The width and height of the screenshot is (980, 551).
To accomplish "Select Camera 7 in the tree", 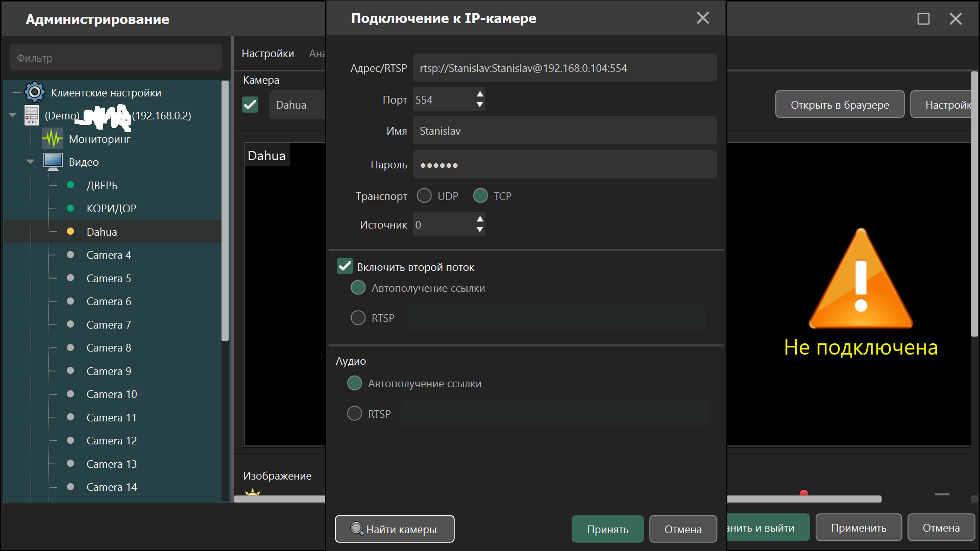I will pos(109,324).
